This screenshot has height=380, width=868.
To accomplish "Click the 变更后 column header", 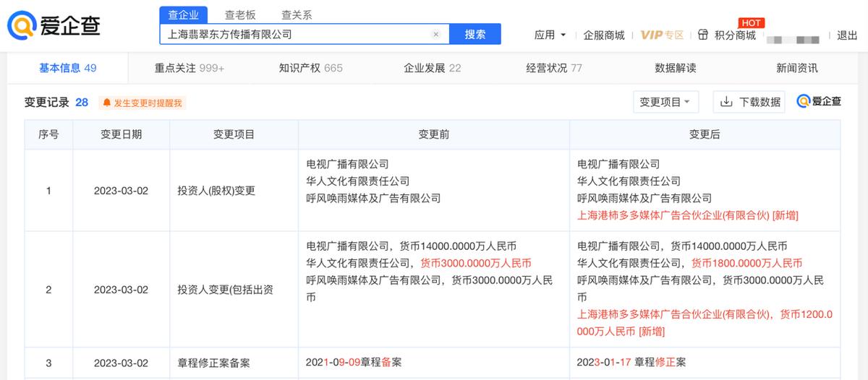I will (x=705, y=134).
